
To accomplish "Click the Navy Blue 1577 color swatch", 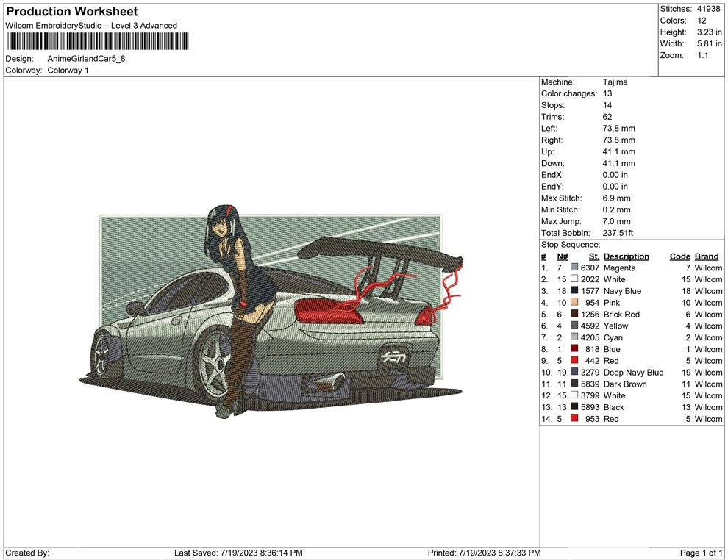I will point(574,290).
